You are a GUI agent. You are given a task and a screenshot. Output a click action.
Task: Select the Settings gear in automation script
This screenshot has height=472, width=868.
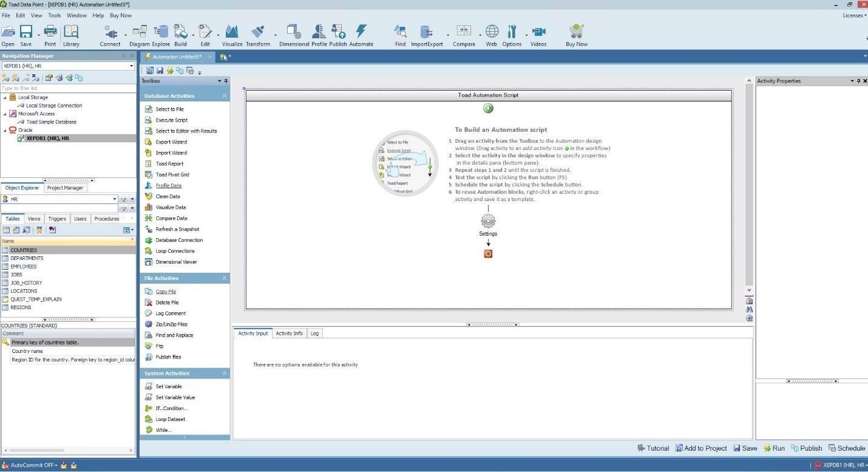488,221
